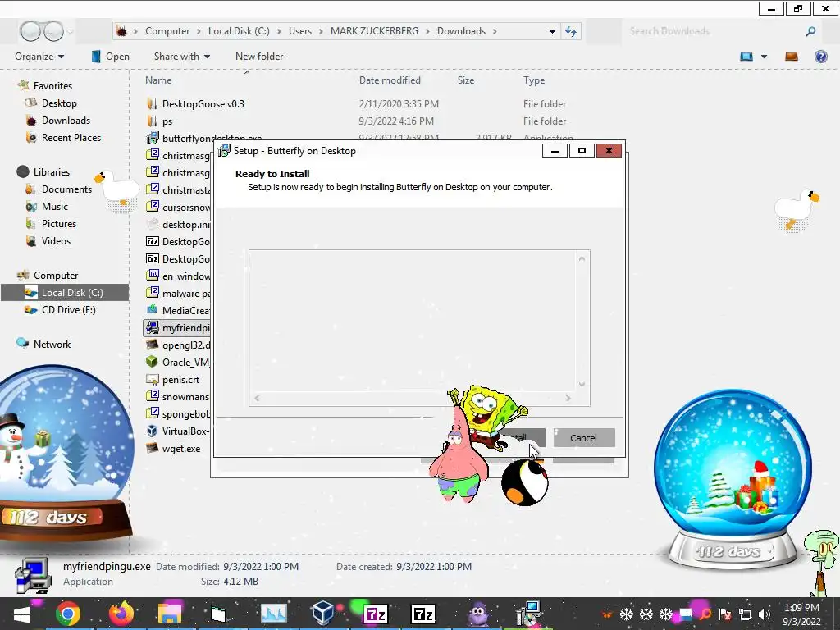840x630 pixels.
Task: Open the purple 7z taskbar icon
Action: point(375,614)
